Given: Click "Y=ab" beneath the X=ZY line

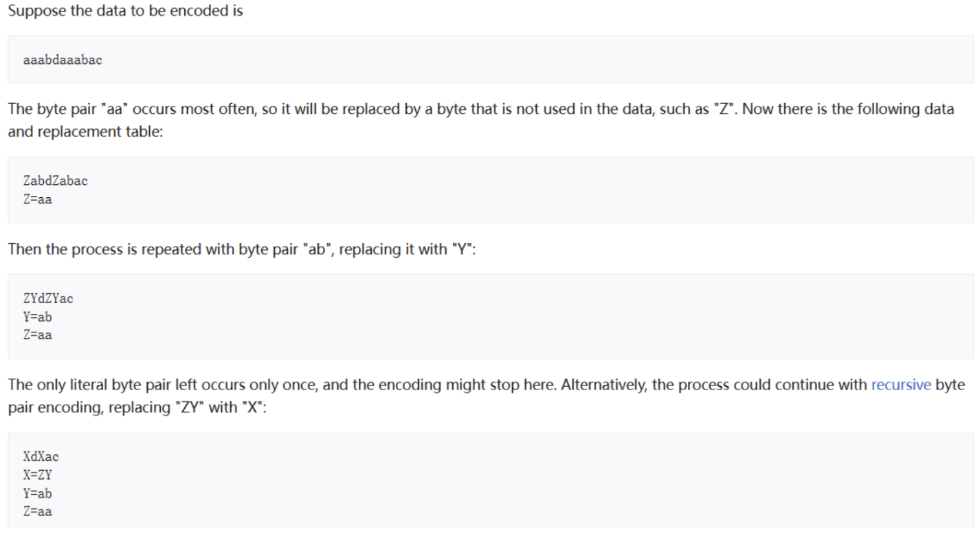Looking at the screenshot, I should click(37, 493).
